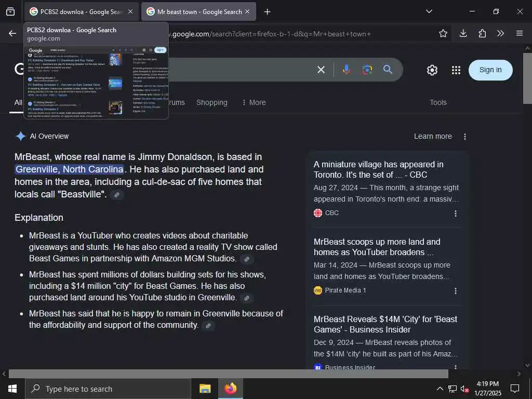Click the Firefox taskbar icon
The width and height of the screenshot is (532, 399).
[x=230, y=389]
